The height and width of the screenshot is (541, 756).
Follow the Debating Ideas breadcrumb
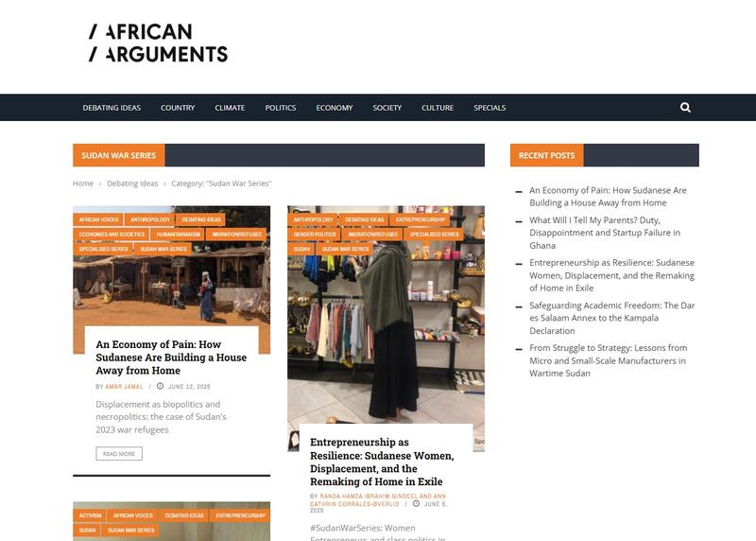click(132, 183)
